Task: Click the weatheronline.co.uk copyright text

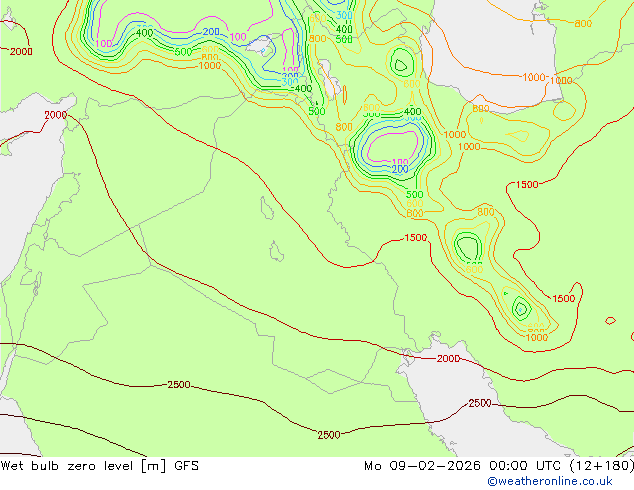Action: pos(550,481)
